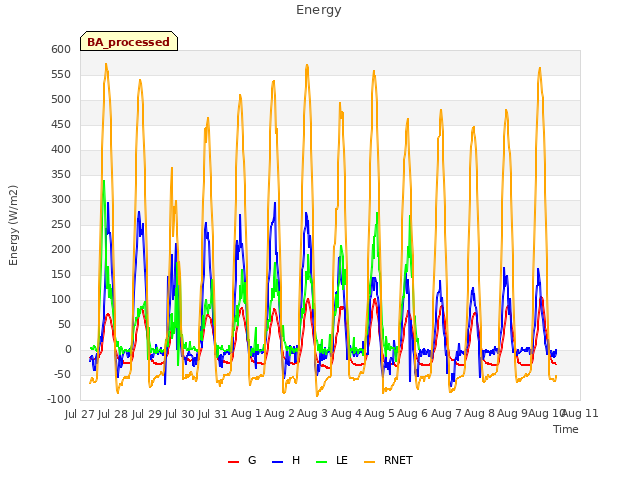Click the Jul 29 x-axis date label
The height and width of the screenshot is (480, 640).
147,414
